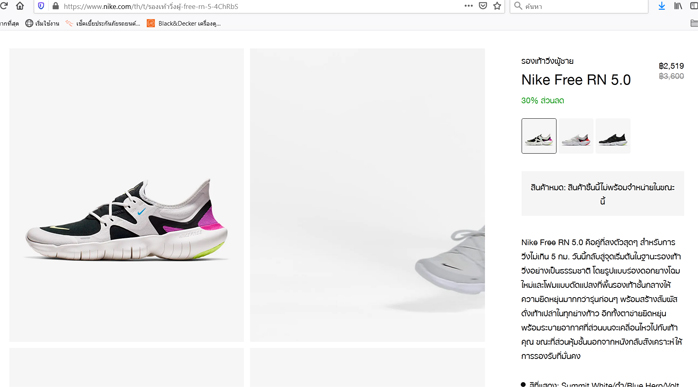Viewport: 698px width, 387px height.
Task: Click the men's running shoe subtitle
Action: [x=547, y=61]
